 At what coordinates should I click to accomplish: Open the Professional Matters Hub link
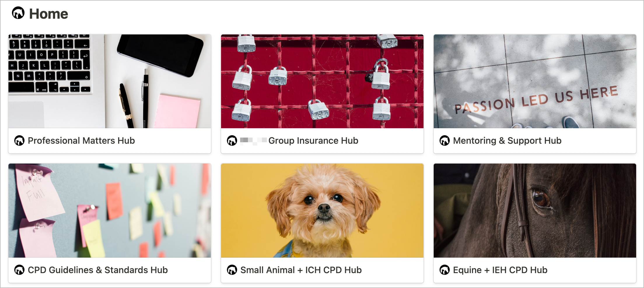(81, 141)
